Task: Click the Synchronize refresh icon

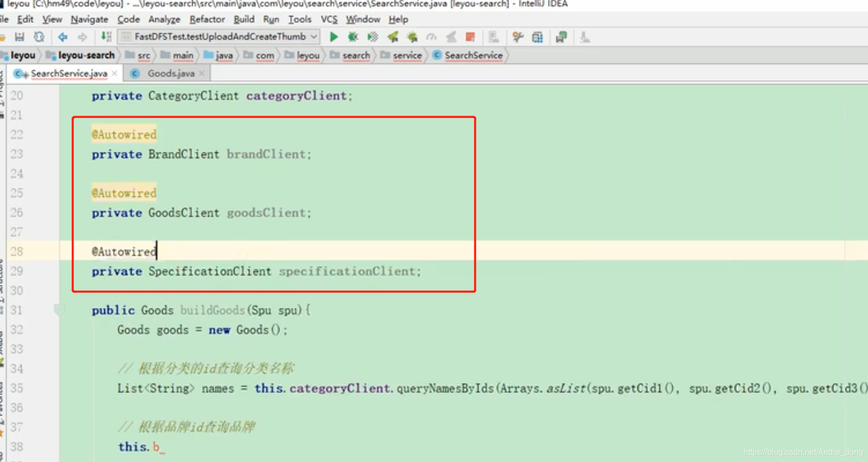Action: click(39, 37)
